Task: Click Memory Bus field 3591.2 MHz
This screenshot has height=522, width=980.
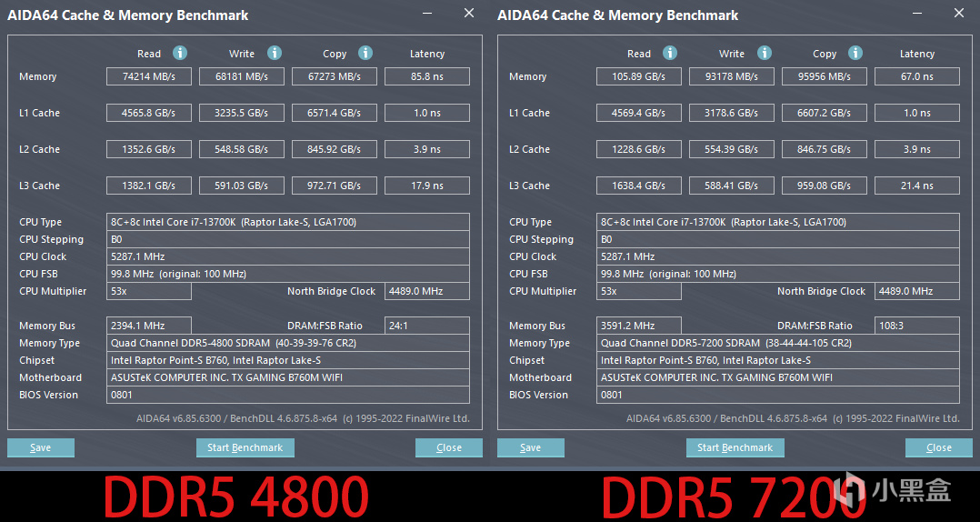Action: [x=639, y=326]
